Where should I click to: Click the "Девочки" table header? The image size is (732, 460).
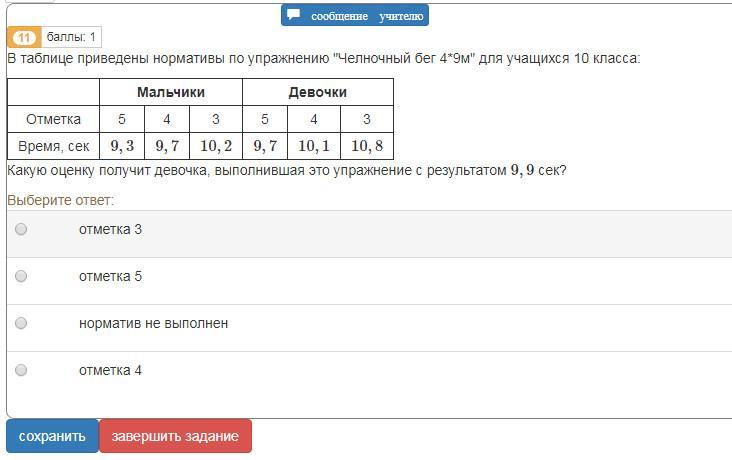click(x=318, y=92)
